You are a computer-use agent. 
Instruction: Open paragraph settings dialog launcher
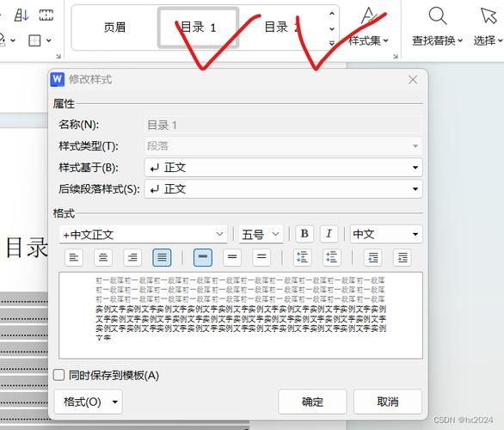point(58,56)
